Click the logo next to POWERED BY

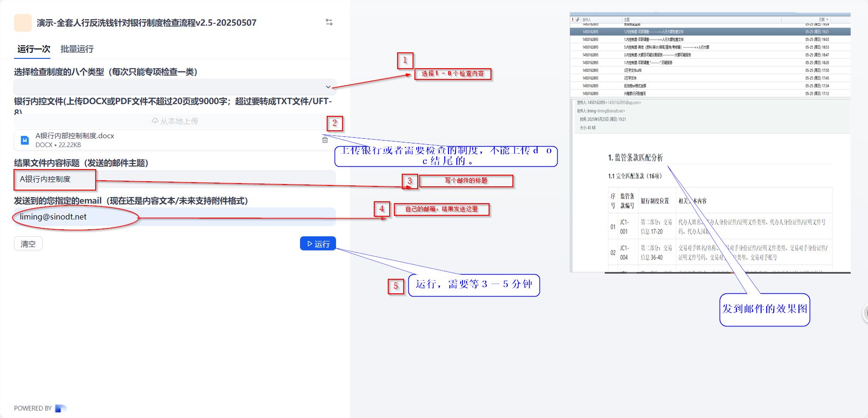tap(61, 408)
